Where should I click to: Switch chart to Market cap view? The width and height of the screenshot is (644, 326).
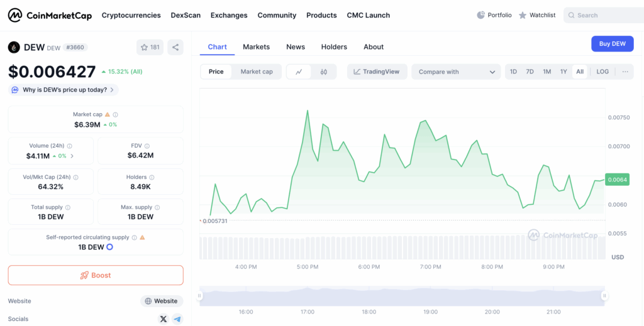257,72
